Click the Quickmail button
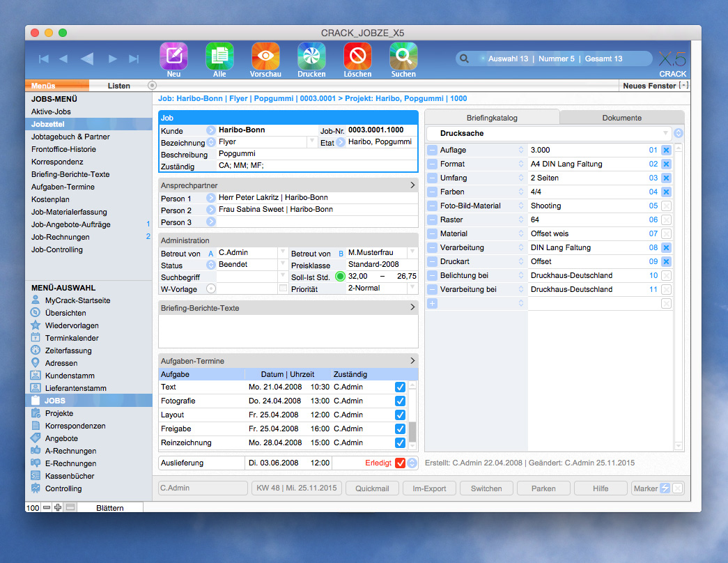 (x=372, y=488)
